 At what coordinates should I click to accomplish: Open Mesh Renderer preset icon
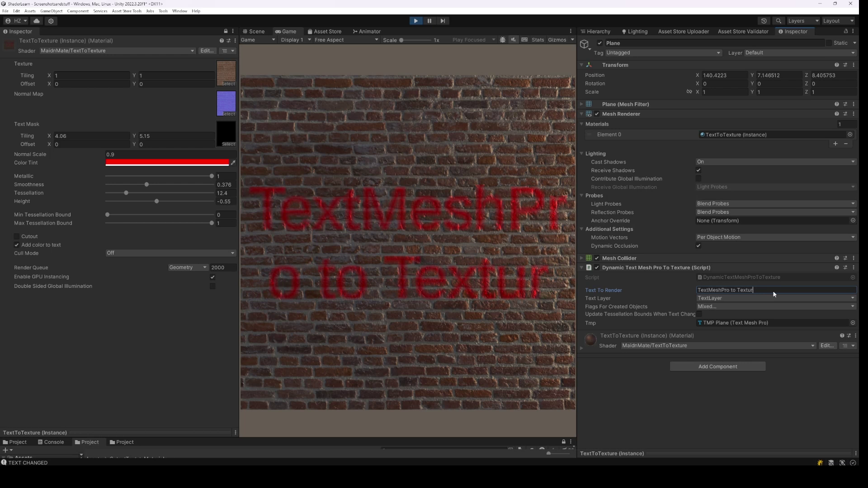(845, 114)
